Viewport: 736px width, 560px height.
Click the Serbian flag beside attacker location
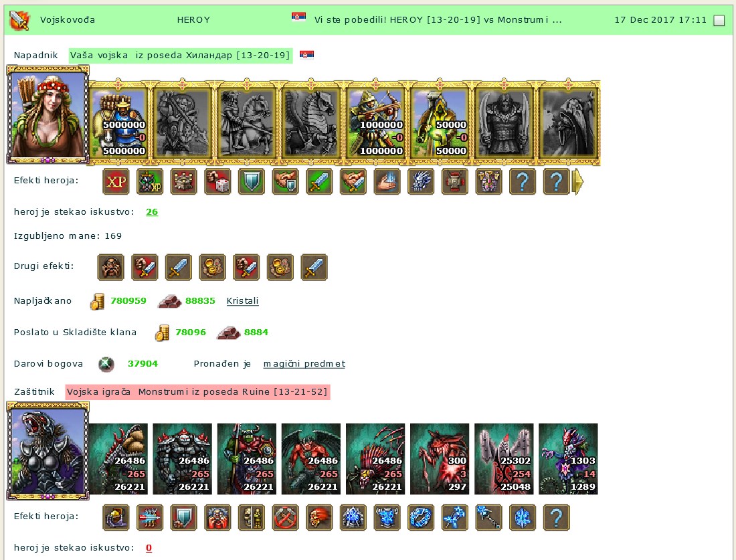click(306, 55)
